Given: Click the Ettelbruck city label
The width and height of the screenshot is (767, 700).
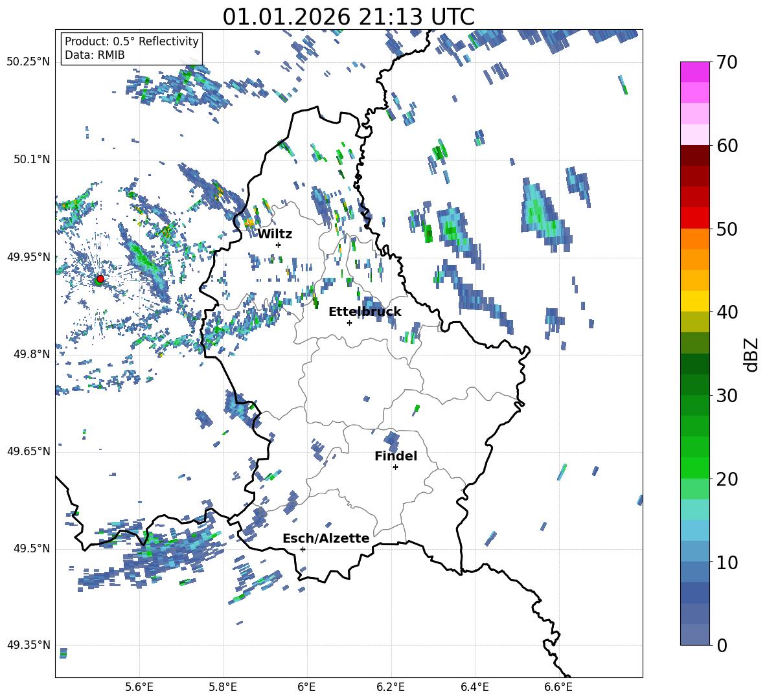Looking at the screenshot, I should (365, 311).
